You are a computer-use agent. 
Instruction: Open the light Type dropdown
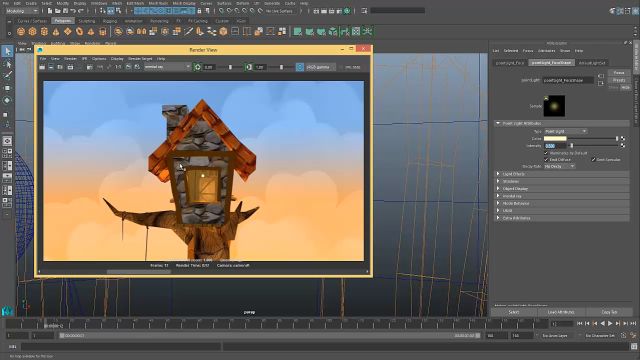(x=565, y=131)
